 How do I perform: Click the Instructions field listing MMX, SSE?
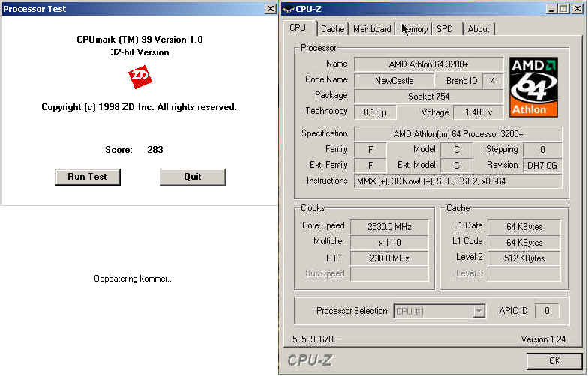pyautogui.click(x=457, y=181)
